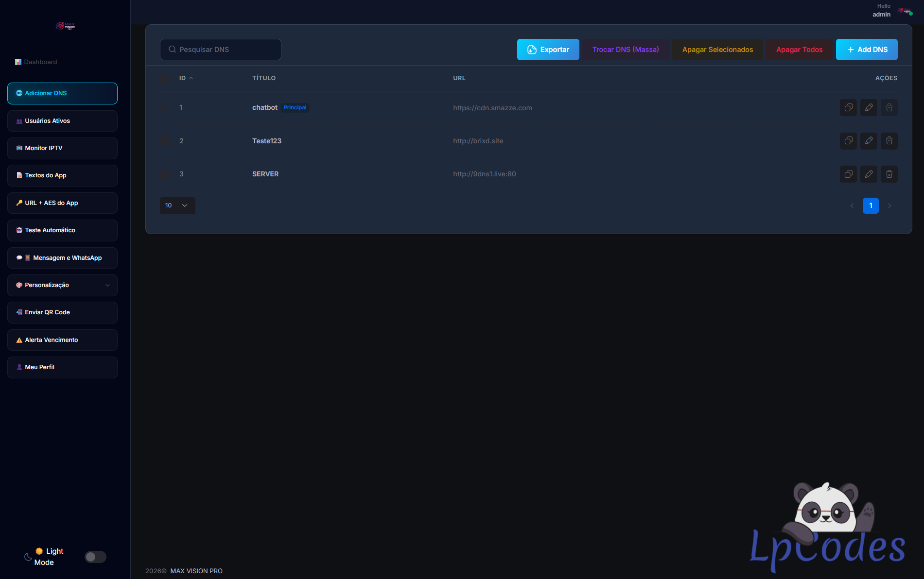
Task: Click the Max Vision logo in sidebar
Action: [65, 26]
